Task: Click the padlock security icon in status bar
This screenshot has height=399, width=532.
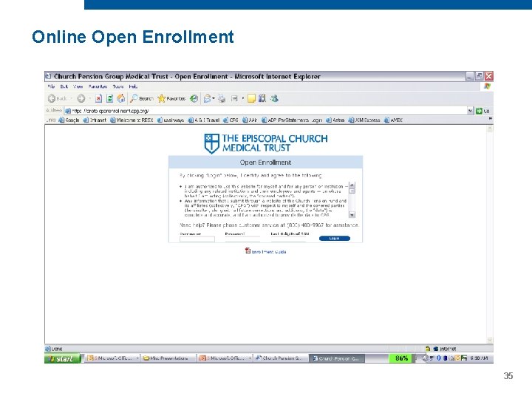Action: coord(428,349)
